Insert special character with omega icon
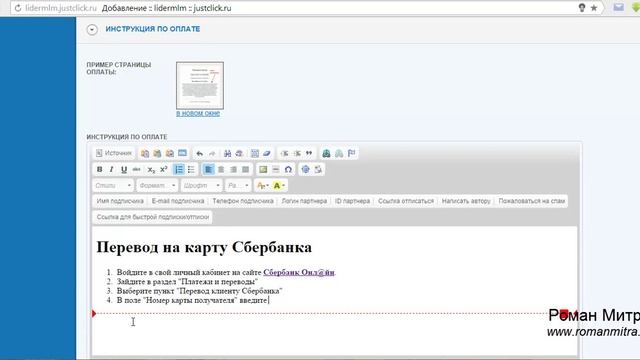Viewport: 640px width, 360px height. pos(288,169)
